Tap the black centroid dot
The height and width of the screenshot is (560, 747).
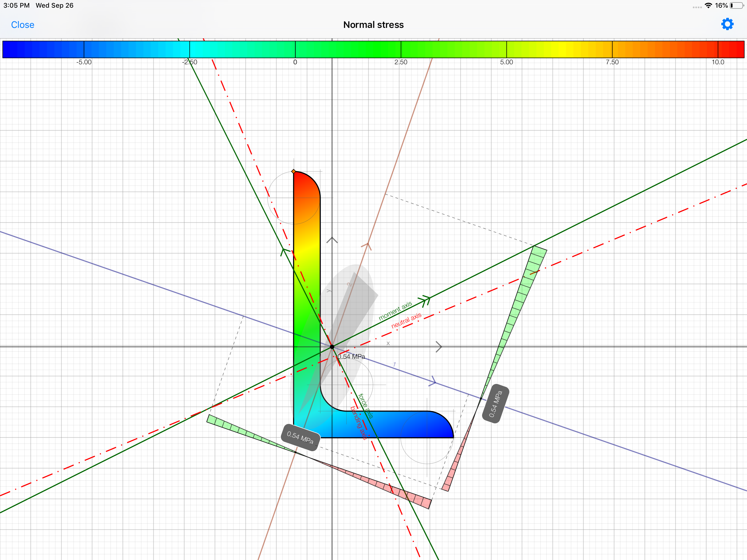coord(332,347)
